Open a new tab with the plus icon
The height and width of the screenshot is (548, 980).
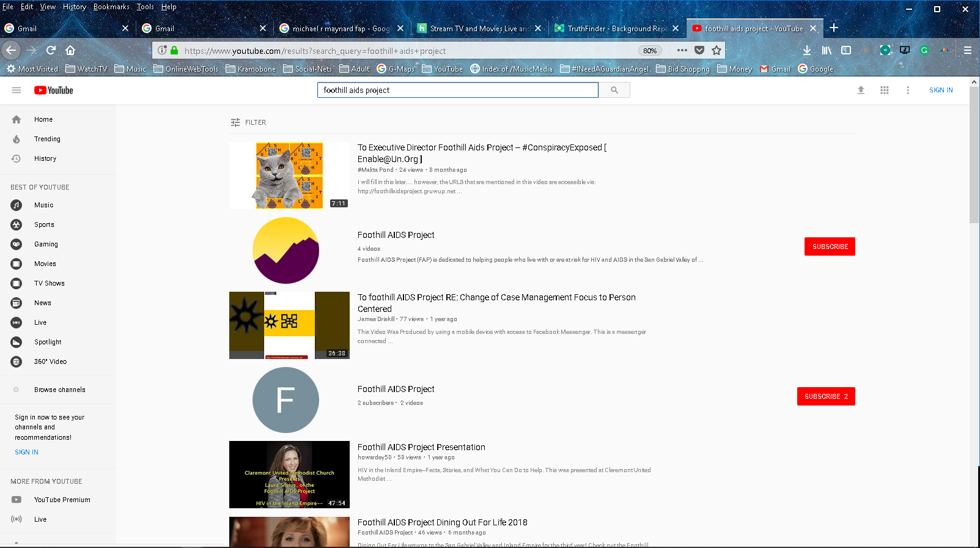[834, 28]
